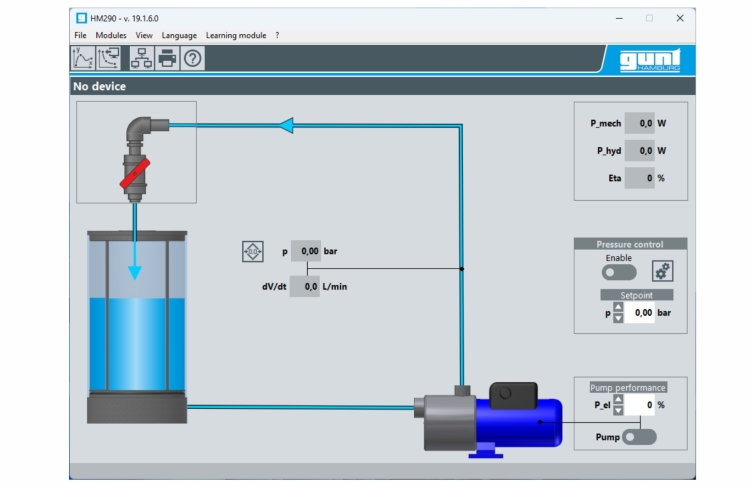The width and height of the screenshot is (755, 488).
Task: Toggle the Pump on/off switch
Action: tap(639, 437)
